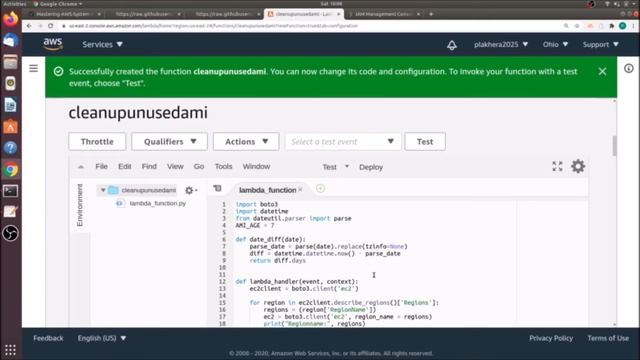
Task: Go back in the browser
Action: pyautogui.click(x=29, y=26)
